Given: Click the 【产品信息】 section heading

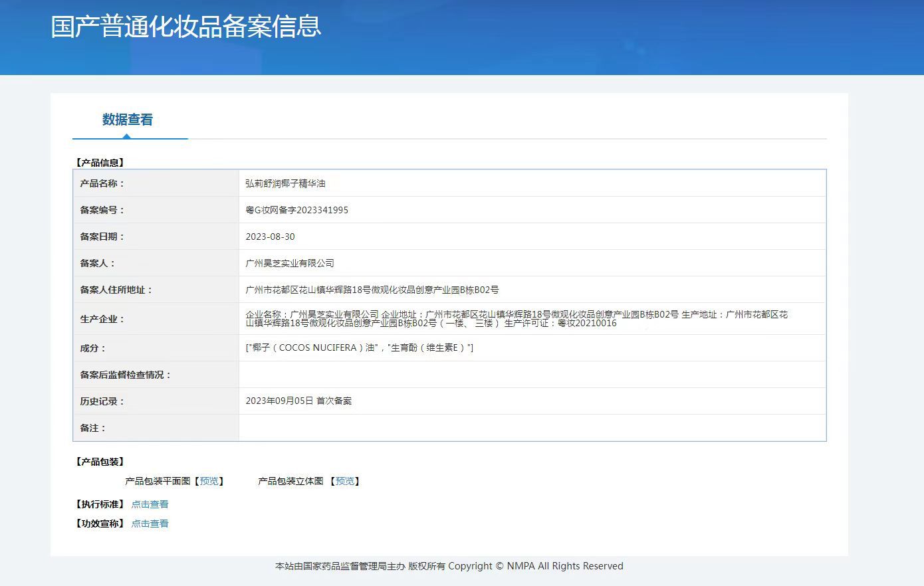Looking at the screenshot, I should (100, 163).
